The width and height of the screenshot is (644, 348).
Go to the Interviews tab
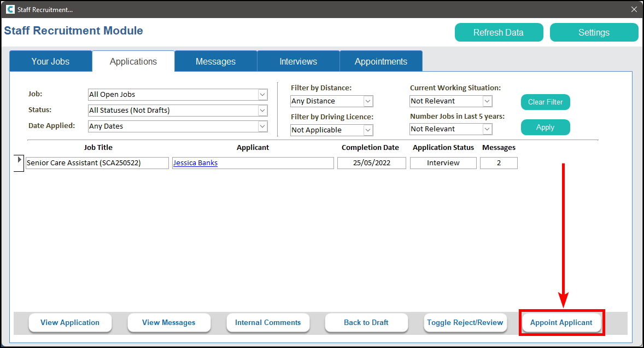pos(298,61)
